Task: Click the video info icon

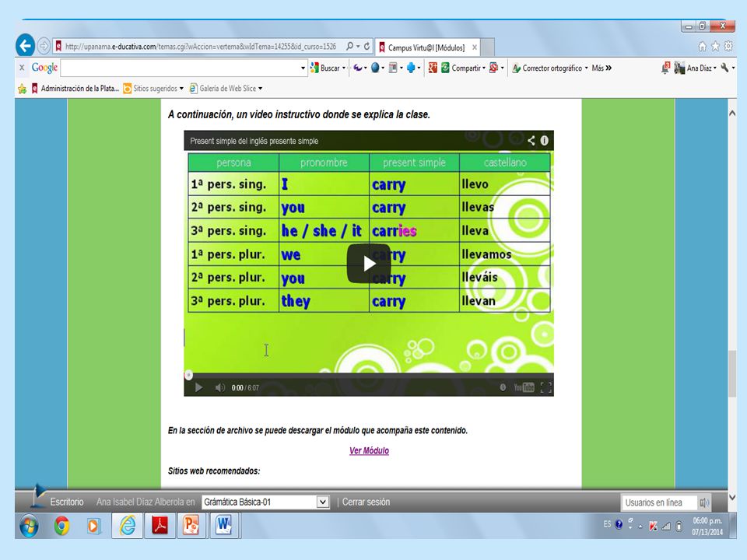Action: pos(545,141)
